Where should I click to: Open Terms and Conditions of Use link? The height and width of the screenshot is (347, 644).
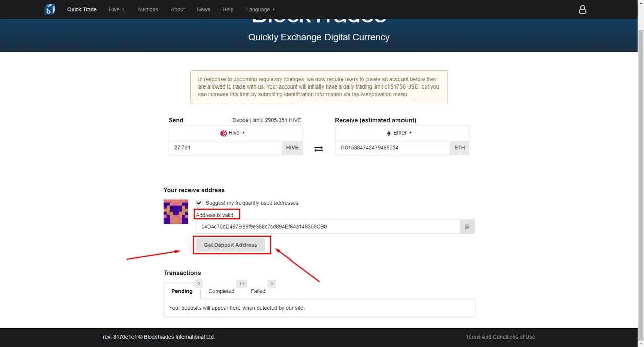tap(501, 337)
